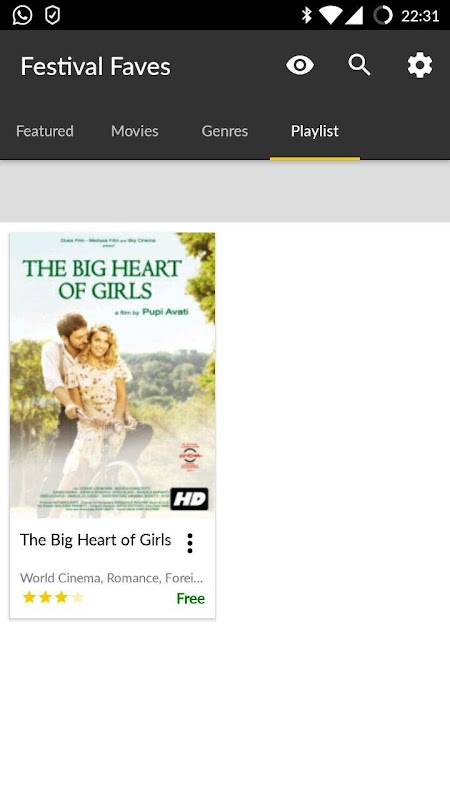Tap the eye icon in the header
This screenshot has height=800, width=450.
click(299, 65)
